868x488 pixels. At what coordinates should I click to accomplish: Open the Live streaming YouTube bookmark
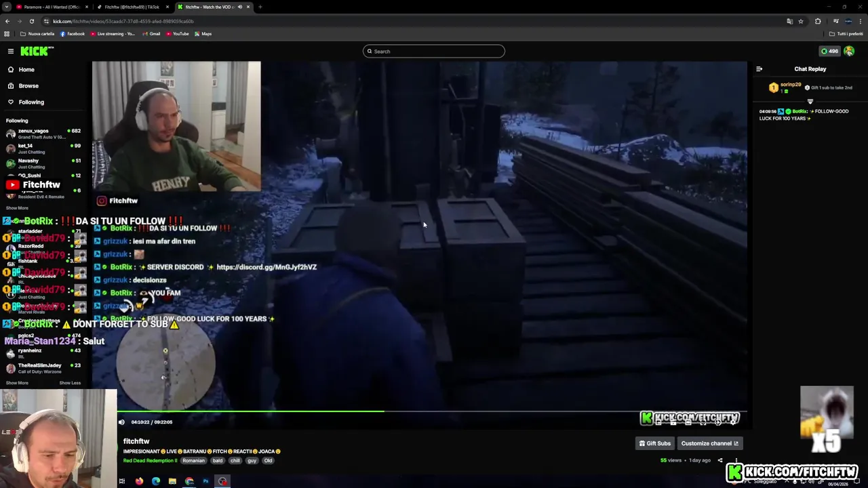pyautogui.click(x=113, y=34)
